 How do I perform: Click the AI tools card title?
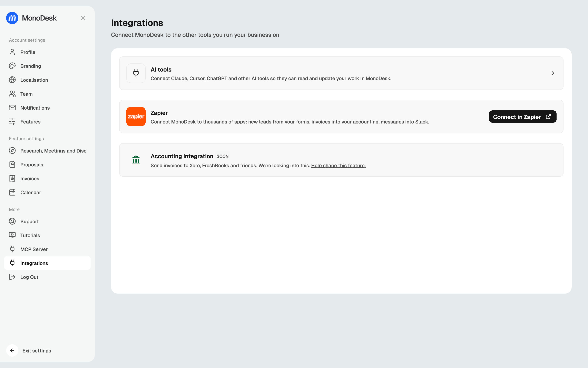161,70
